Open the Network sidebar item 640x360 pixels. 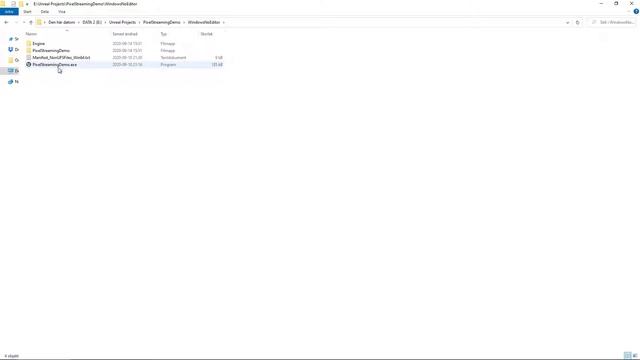pos(13,82)
